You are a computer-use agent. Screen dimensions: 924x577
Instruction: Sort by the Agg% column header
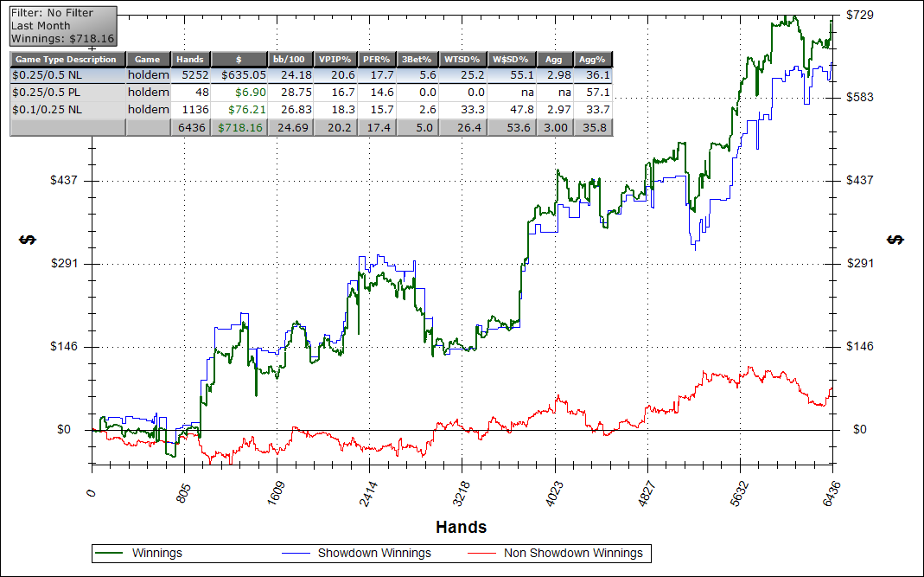(x=594, y=59)
